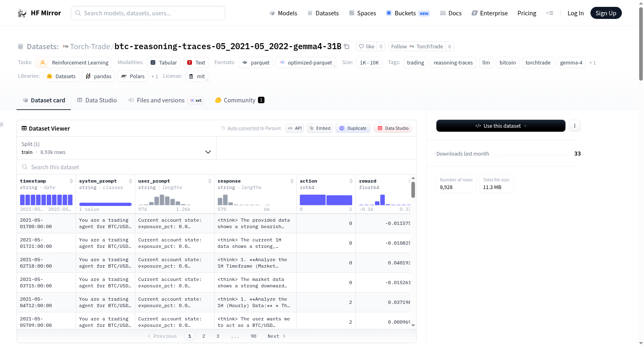Image resolution: width=644 pixels, height=347 pixels.
Task: Expand the +1 additional libraries
Action: coord(155,76)
